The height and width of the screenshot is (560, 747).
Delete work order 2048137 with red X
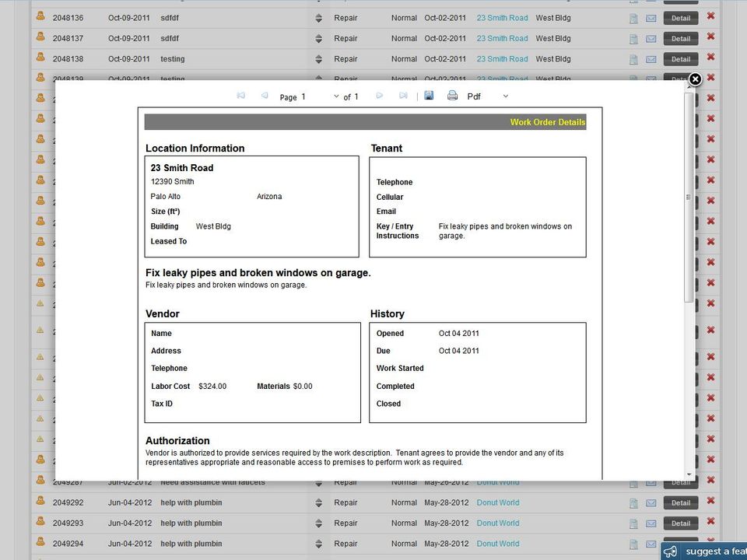coord(710,37)
